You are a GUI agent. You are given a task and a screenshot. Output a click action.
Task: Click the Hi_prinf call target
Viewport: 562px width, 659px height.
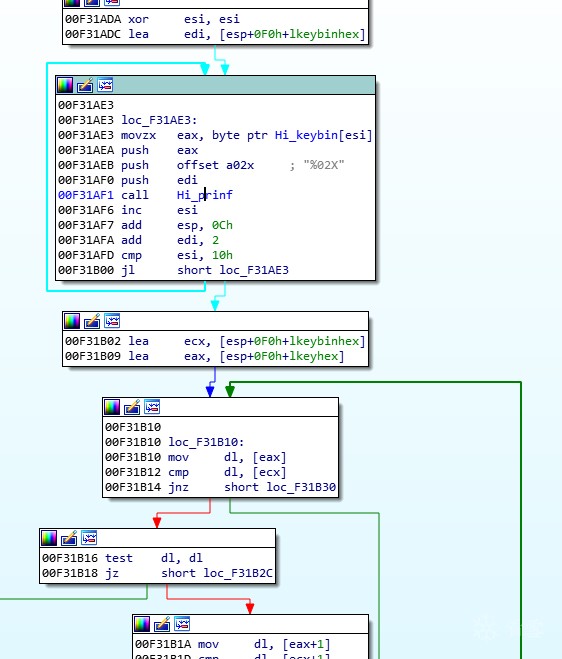coord(205,195)
